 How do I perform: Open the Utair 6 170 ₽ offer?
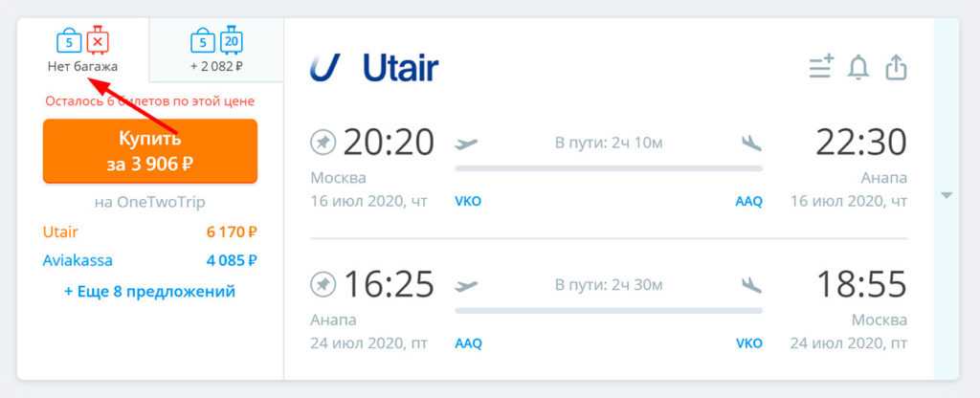coord(150,232)
